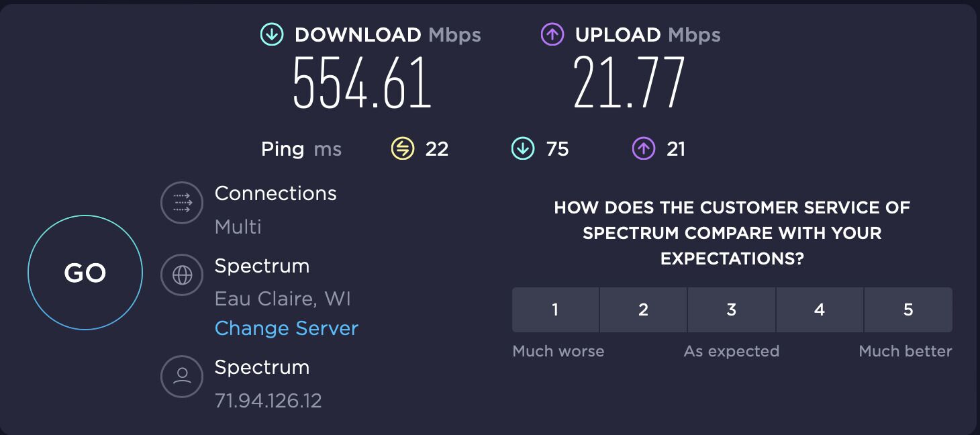Toggle the Multi connections setting
Image resolution: width=980 pixels, height=435 pixels.
coord(238,227)
